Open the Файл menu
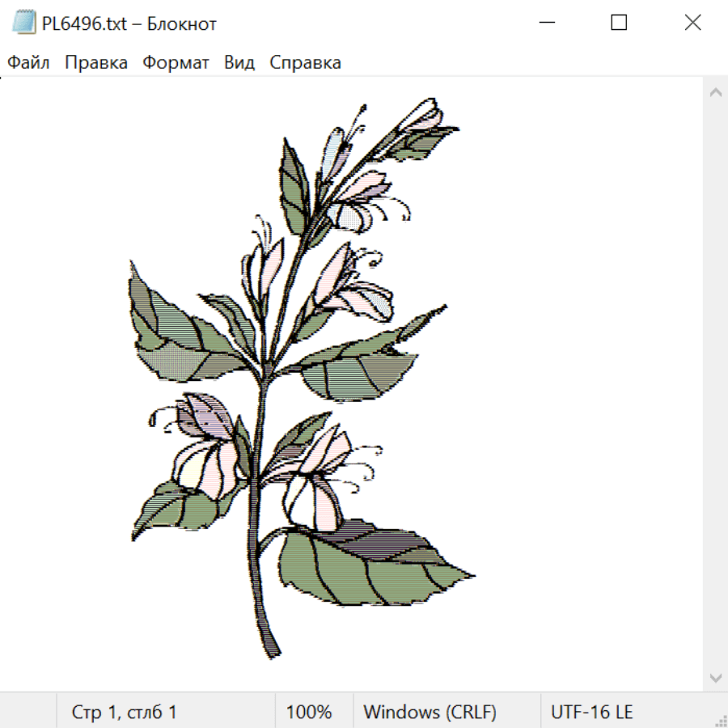The image size is (728, 728). pyautogui.click(x=28, y=62)
